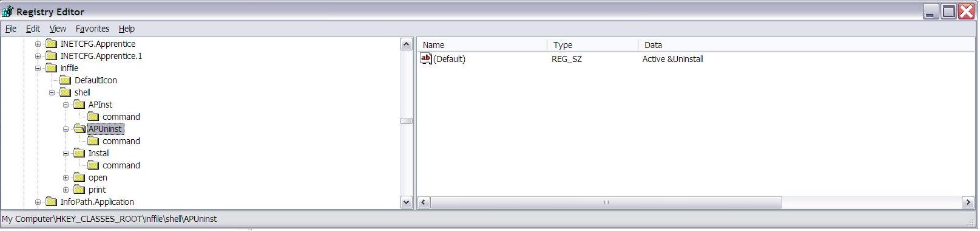Collapse the APUninst key

[x=66, y=129]
